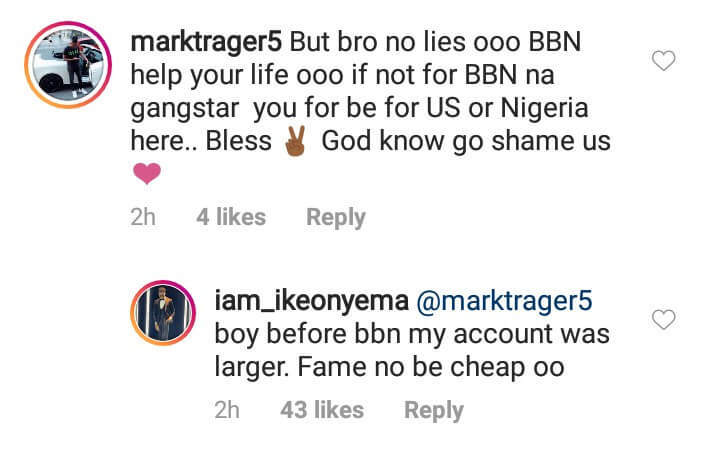Like marktrager5's comment with the heart icon
The image size is (720, 452).
[x=664, y=60]
